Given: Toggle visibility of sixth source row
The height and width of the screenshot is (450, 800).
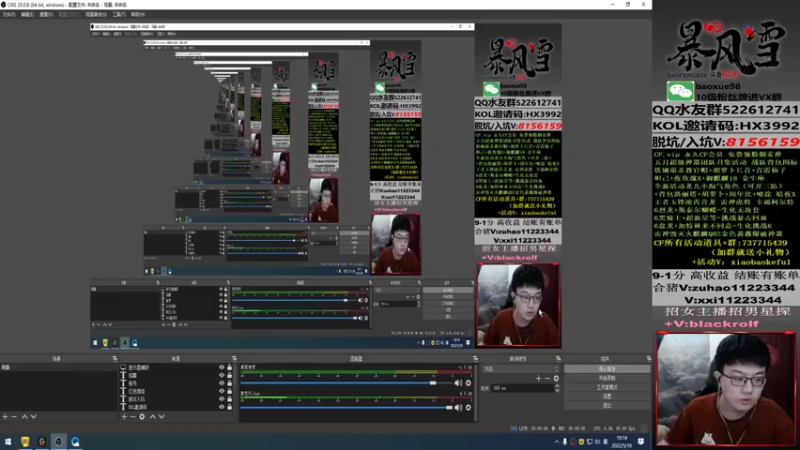Looking at the screenshot, I should tap(221, 407).
